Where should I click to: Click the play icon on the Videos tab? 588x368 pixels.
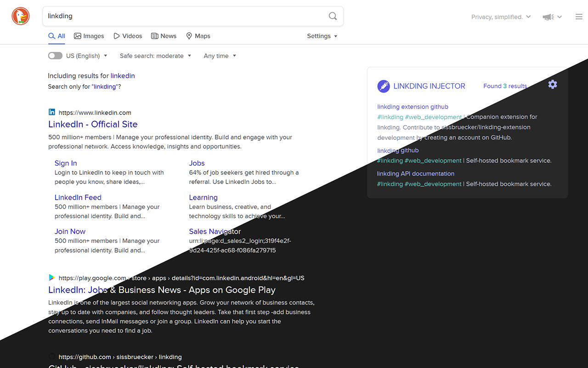click(x=117, y=35)
